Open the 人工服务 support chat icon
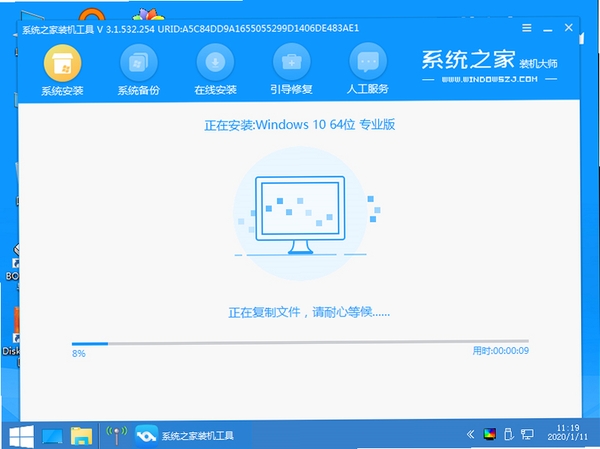600x449 pixels. [x=368, y=62]
